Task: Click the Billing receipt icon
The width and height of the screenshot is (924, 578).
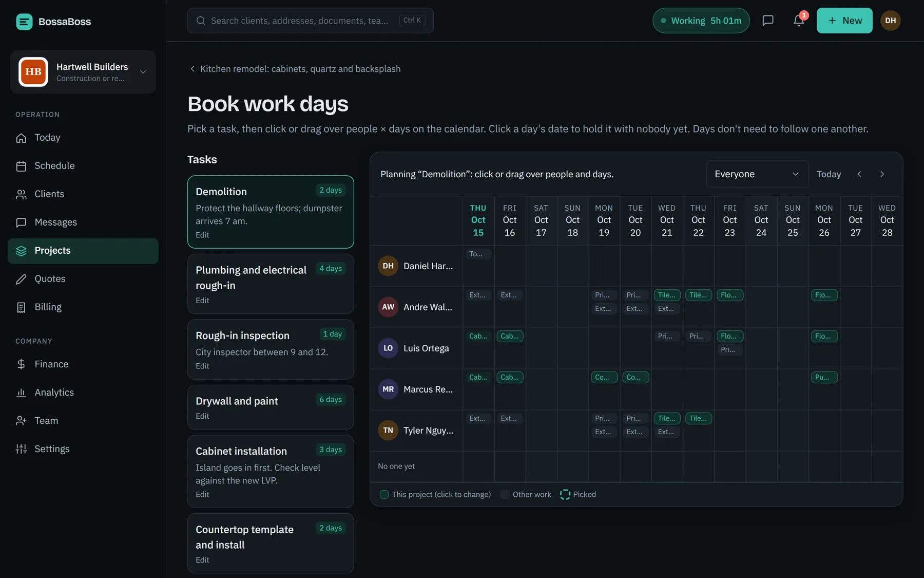Action: point(21,307)
